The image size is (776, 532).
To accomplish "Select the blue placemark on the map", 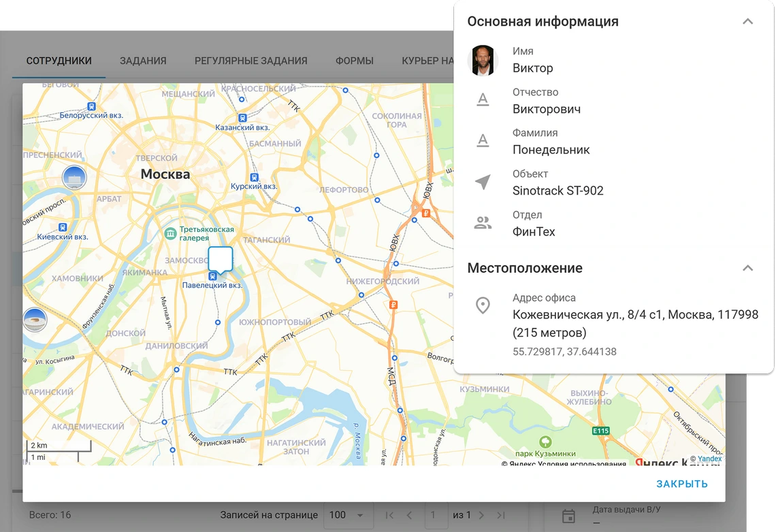I will [220, 259].
